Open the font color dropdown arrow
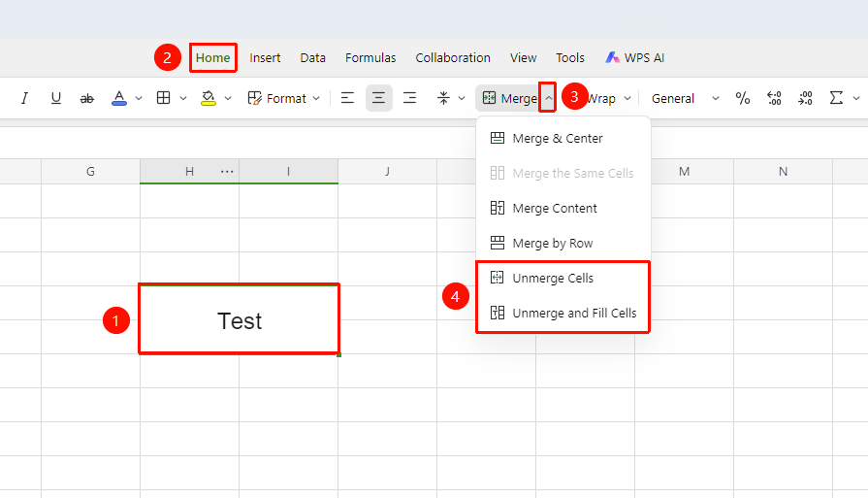The width and height of the screenshot is (868, 498). [139, 99]
